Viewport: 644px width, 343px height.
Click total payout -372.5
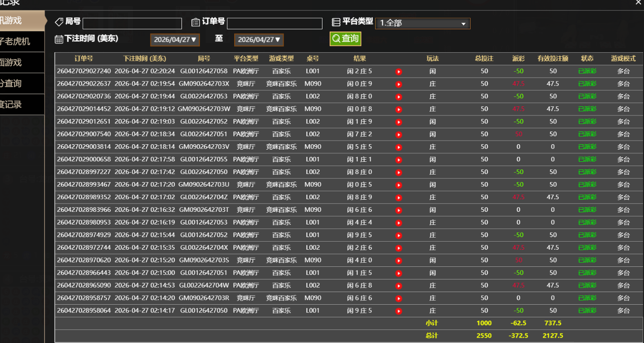click(x=519, y=336)
